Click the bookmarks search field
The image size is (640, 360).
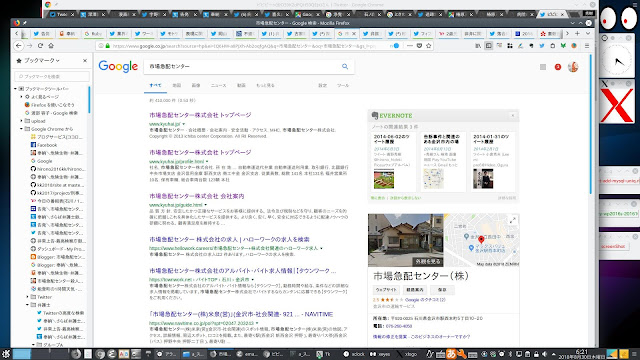pos(52,76)
